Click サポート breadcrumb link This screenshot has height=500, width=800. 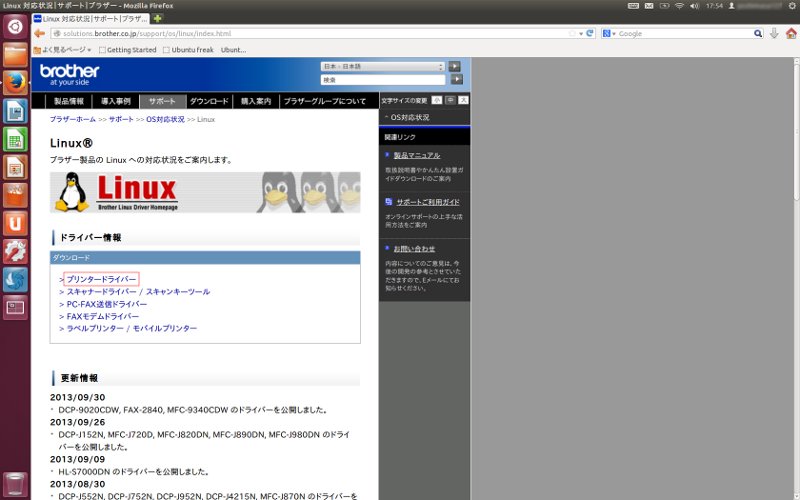click(121, 119)
